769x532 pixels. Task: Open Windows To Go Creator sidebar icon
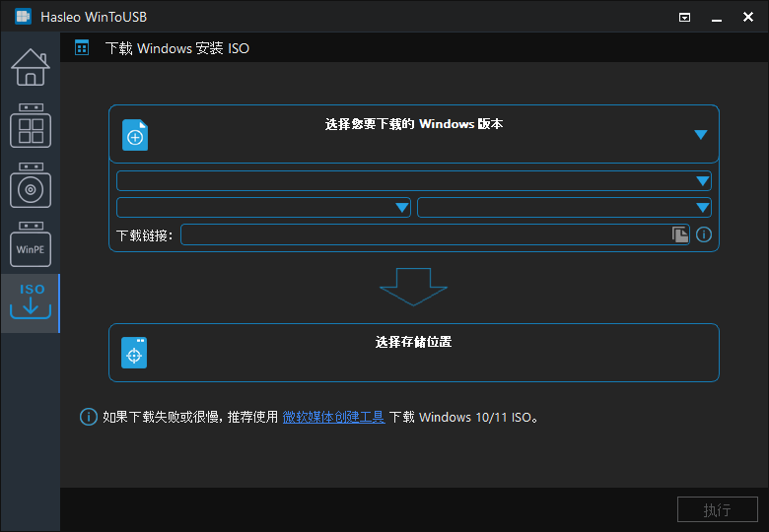pos(31,126)
